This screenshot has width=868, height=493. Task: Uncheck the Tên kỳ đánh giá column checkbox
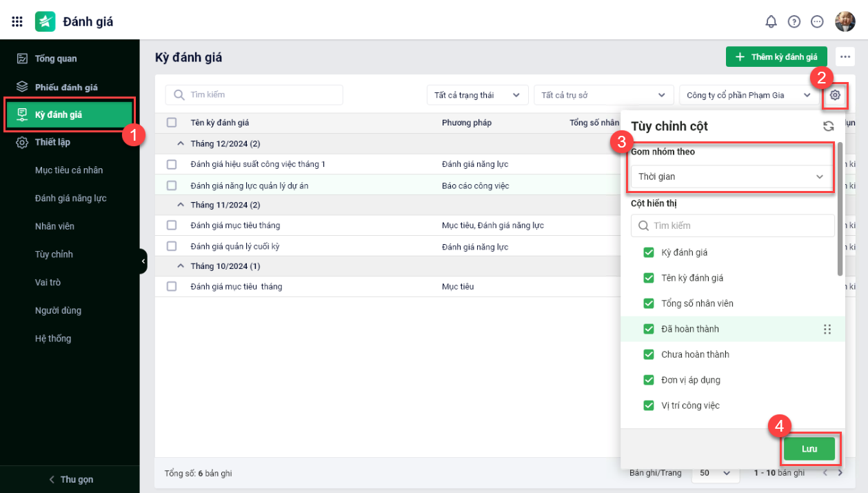(x=649, y=278)
